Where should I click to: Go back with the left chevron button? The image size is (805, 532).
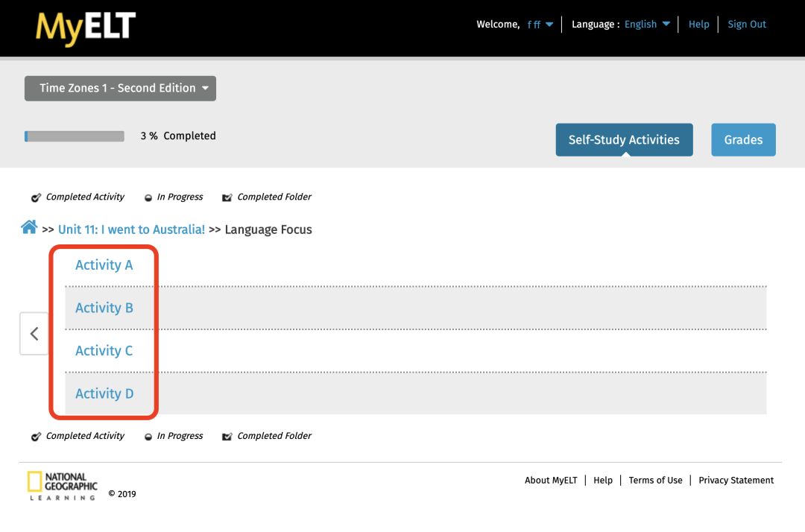point(34,334)
